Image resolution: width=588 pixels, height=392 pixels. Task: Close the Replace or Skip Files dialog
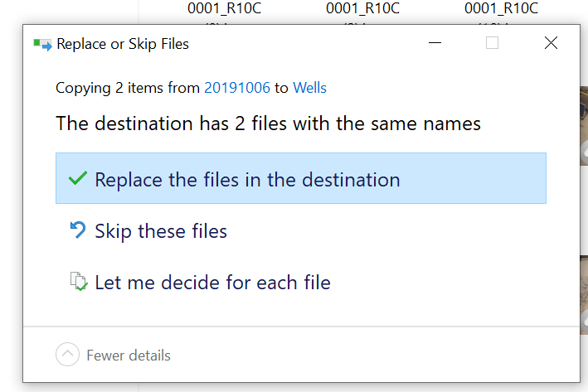551,43
